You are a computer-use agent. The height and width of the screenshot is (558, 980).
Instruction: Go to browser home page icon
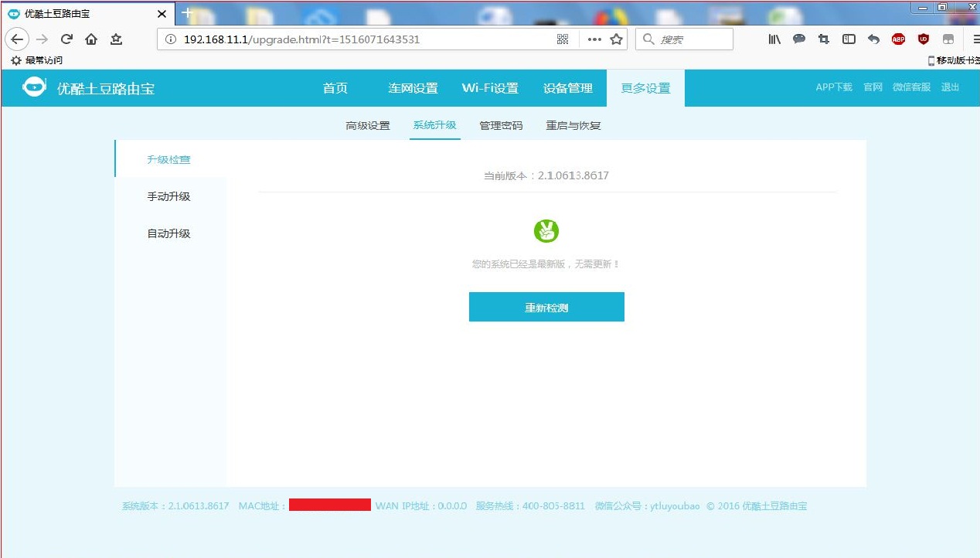(91, 39)
